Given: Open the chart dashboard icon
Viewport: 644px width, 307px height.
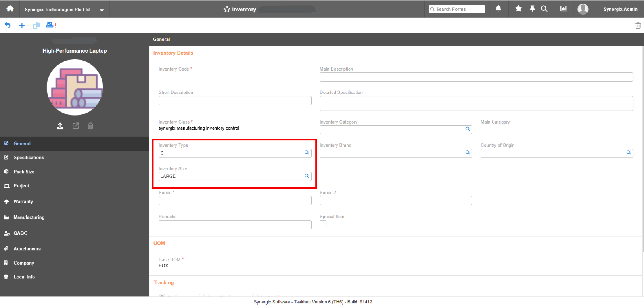Looking at the screenshot, I should coord(563,9).
